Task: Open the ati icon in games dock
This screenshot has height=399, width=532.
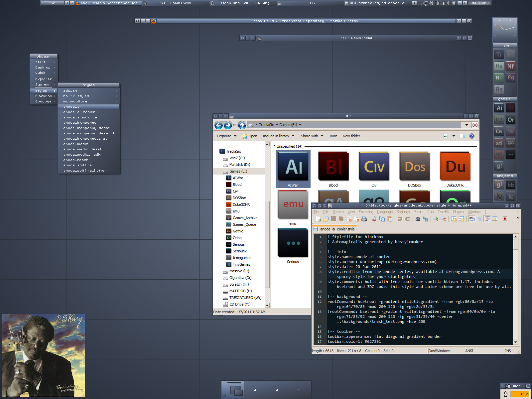Action: click(499, 143)
